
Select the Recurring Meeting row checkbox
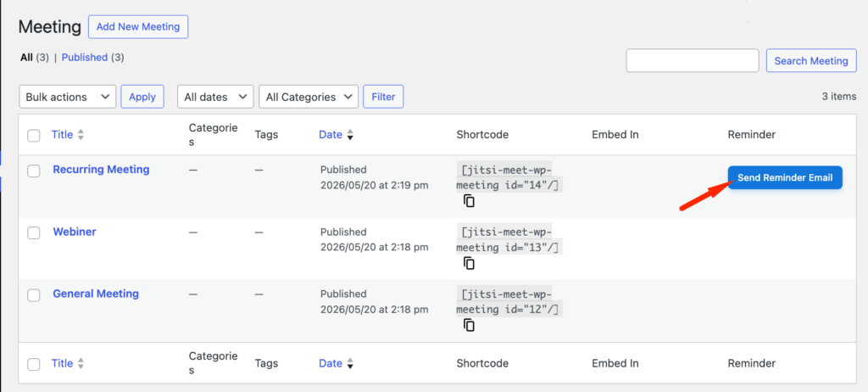[x=34, y=171]
